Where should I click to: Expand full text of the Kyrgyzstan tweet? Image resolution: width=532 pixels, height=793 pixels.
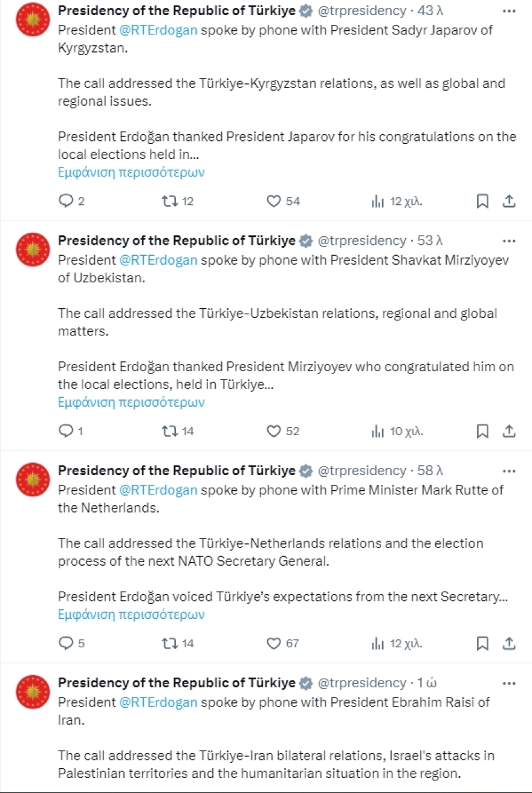click(131, 172)
